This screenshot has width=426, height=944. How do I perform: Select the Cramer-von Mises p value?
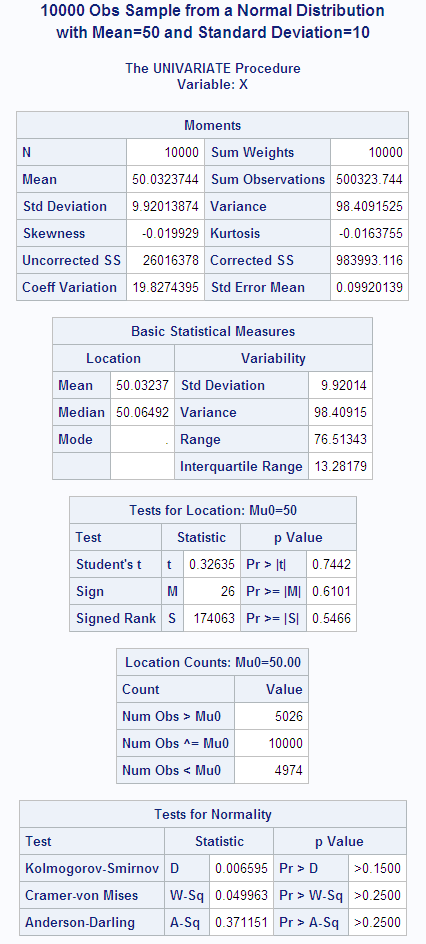[x=377, y=895]
